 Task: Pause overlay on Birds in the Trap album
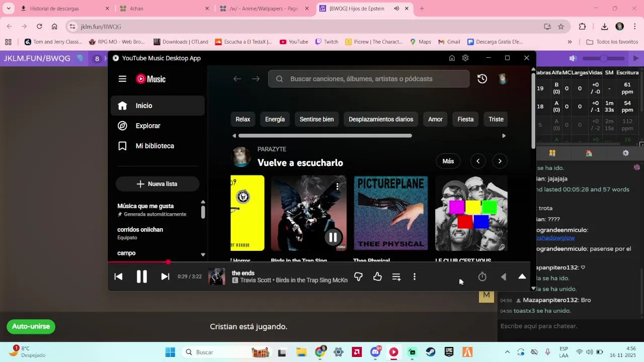tap(333, 237)
